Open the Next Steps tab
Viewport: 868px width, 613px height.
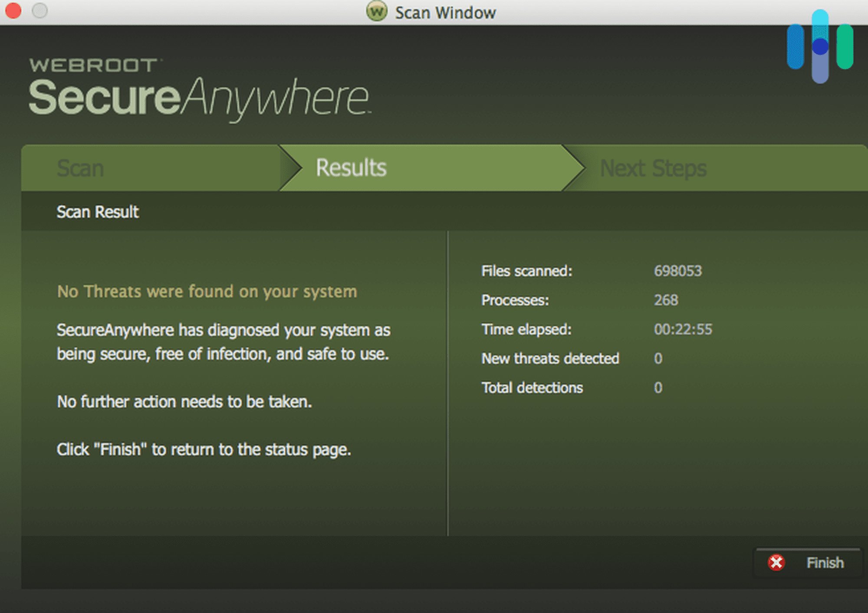click(653, 168)
